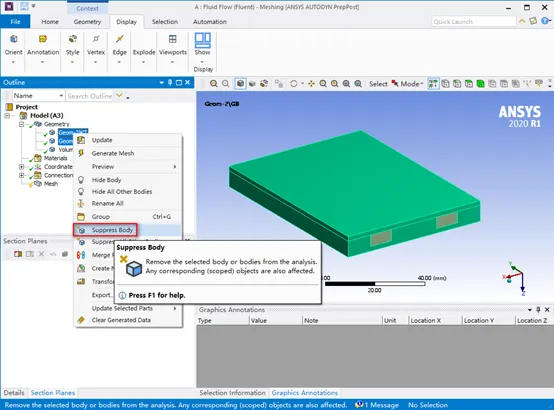This screenshot has width=554, height=410.
Task: Click the Quick Launch search box
Action: pos(473,22)
